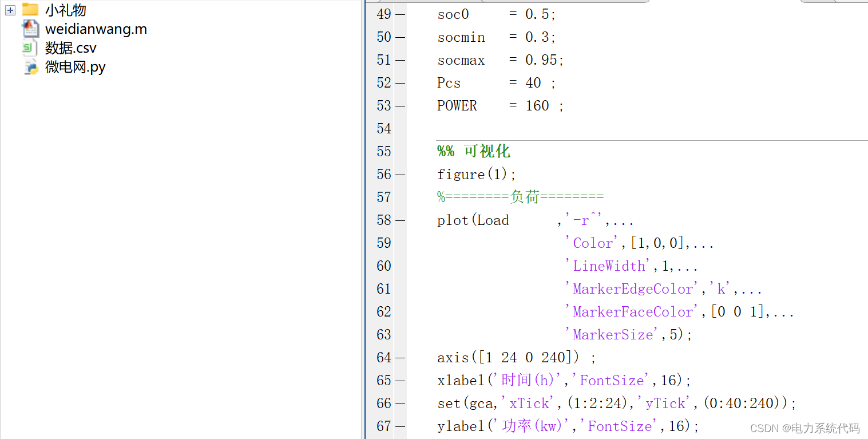This screenshot has height=439, width=868.
Task: Enable breakpoint on line 53 dash
Action: 400,106
